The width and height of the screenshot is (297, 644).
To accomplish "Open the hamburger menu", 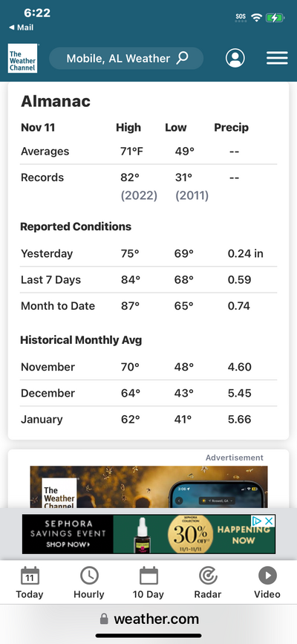I will pos(277,59).
